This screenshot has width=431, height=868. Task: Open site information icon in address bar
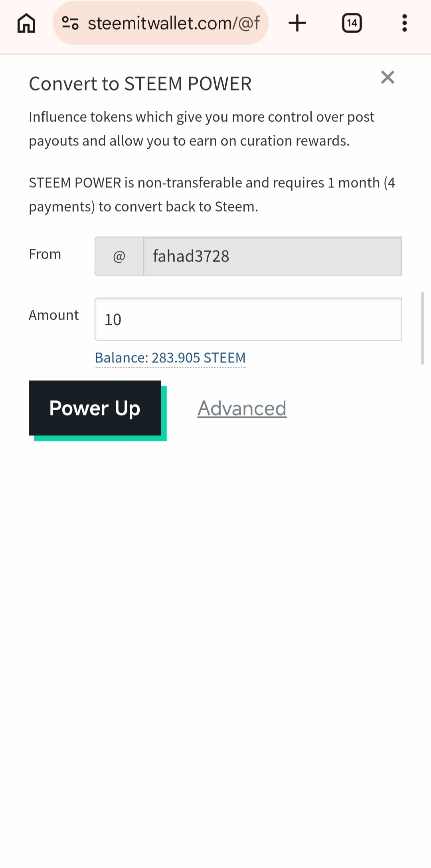pos(70,23)
